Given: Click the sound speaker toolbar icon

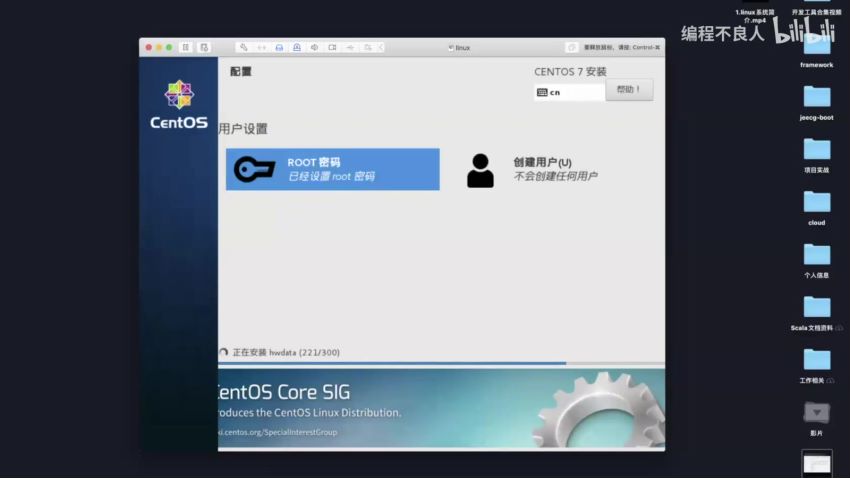Looking at the screenshot, I should (314, 48).
